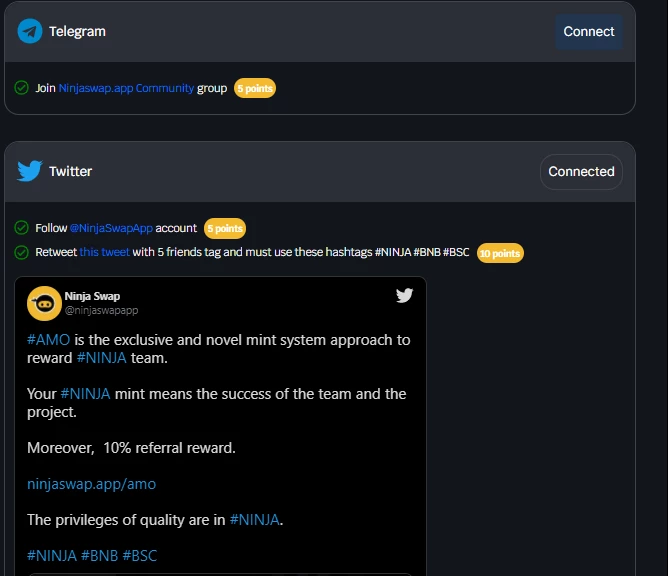Toggle the checkmark next to Follow @NinjaSwapApp

21,228
